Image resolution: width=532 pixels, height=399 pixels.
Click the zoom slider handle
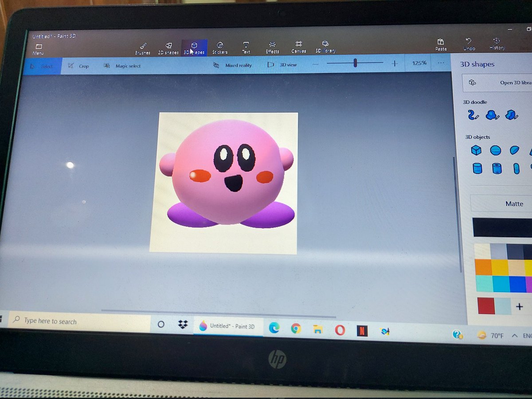click(355, 63)
